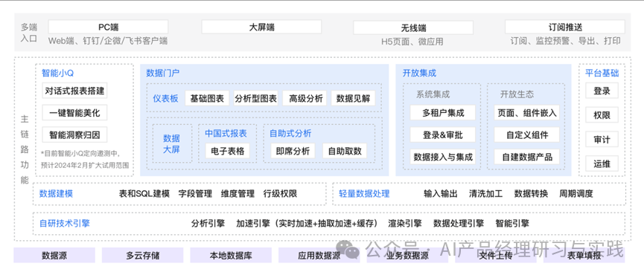Screen dimensions: 644x275
Task: Click the 一键智能美化 box
Action: pyautogui.click(x=74, y=113)
